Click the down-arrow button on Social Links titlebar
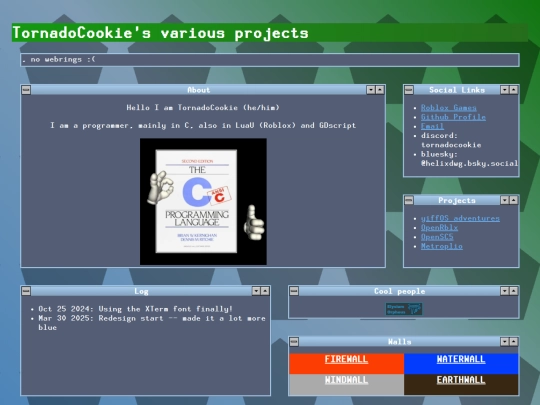Image resolution: width=540 pixels, height=405 pixels. click(505, 90)
